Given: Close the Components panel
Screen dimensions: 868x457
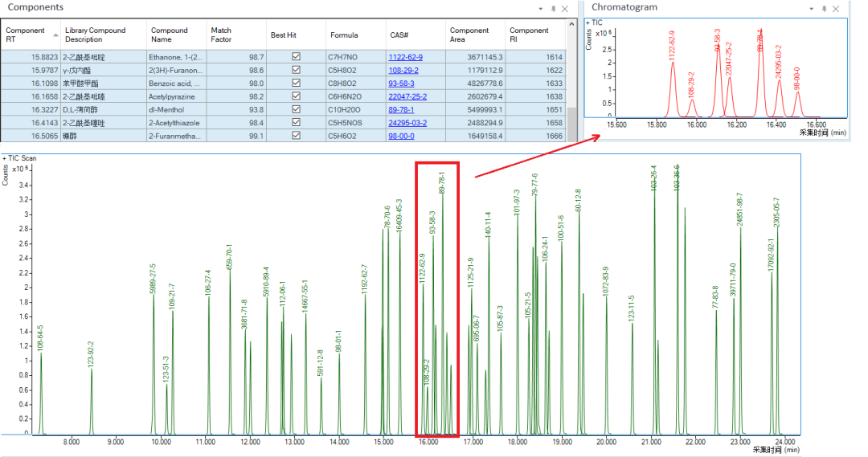Looking at the screenshot, I should pos(565,9).
